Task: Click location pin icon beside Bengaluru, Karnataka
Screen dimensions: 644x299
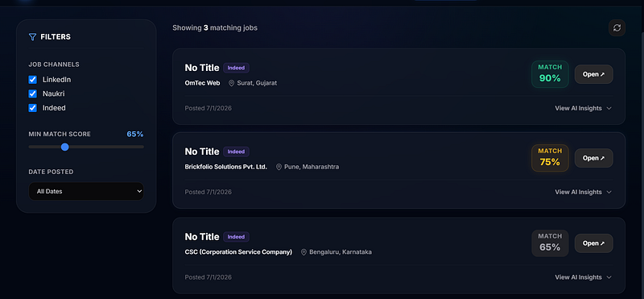Action: 303,252
